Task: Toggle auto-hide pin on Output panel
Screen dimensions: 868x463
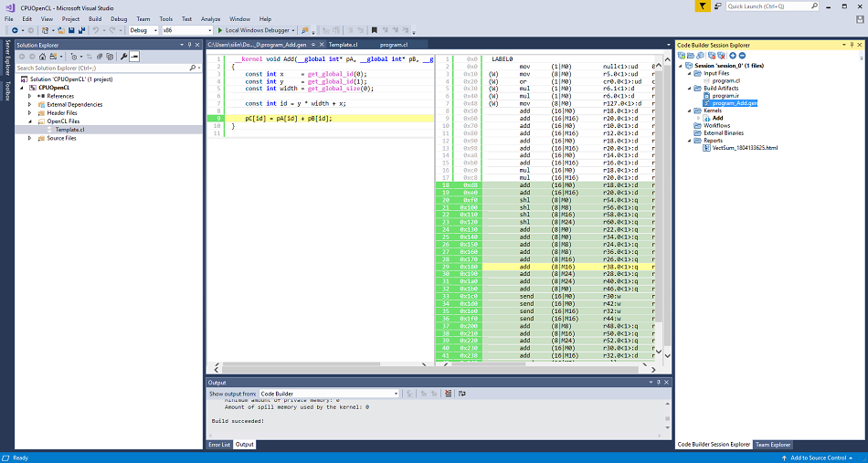Action: (660, 383)
